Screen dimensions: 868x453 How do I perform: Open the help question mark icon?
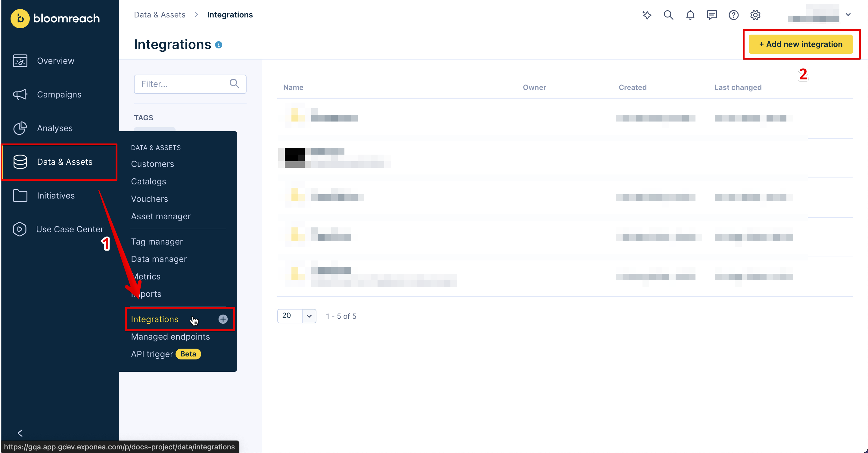733,15
